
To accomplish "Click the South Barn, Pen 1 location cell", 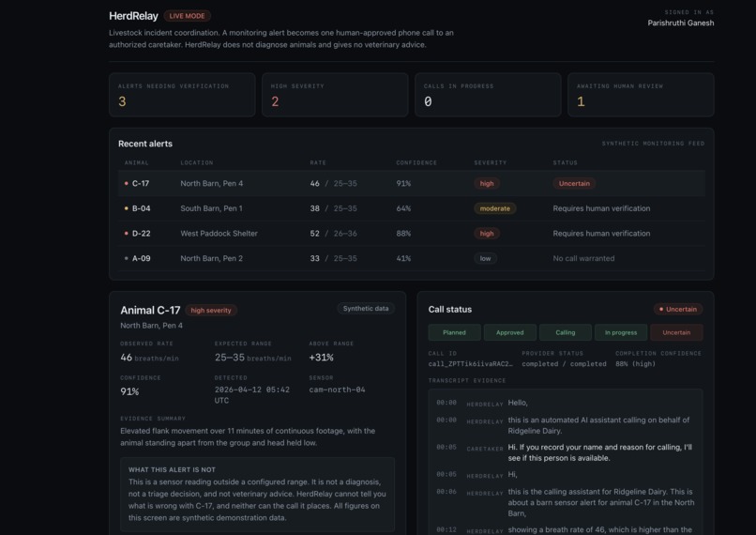I will (x=211, y=208).
